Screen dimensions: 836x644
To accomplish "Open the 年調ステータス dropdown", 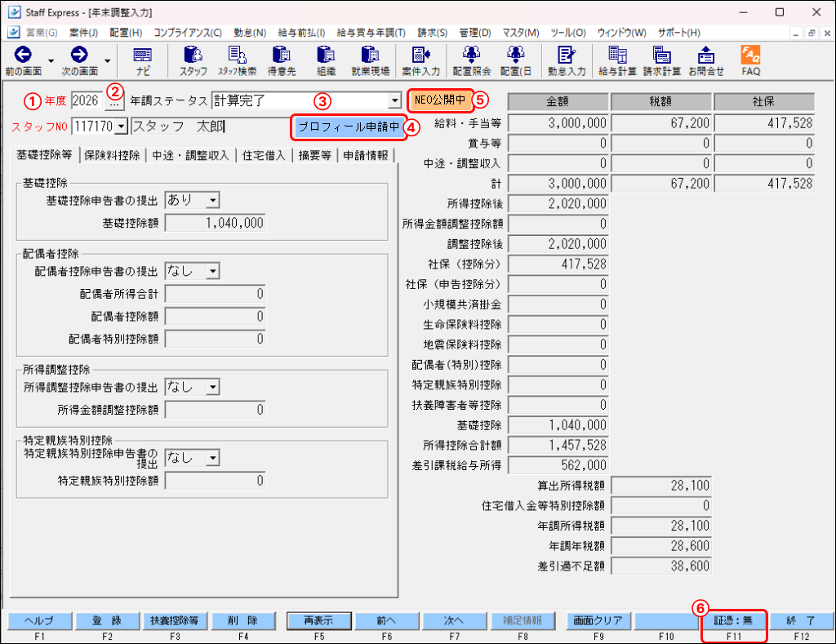I will (394, 100).
